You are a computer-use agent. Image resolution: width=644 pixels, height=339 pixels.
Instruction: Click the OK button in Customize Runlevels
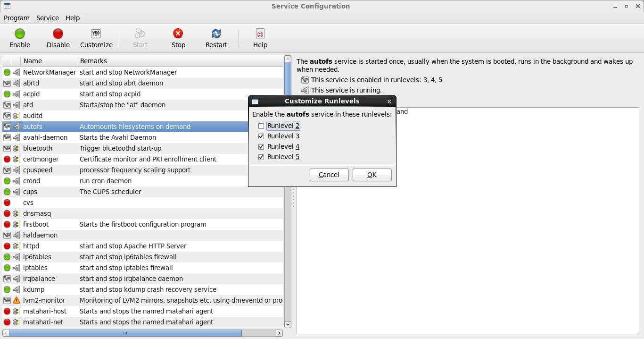coord(372,175)
